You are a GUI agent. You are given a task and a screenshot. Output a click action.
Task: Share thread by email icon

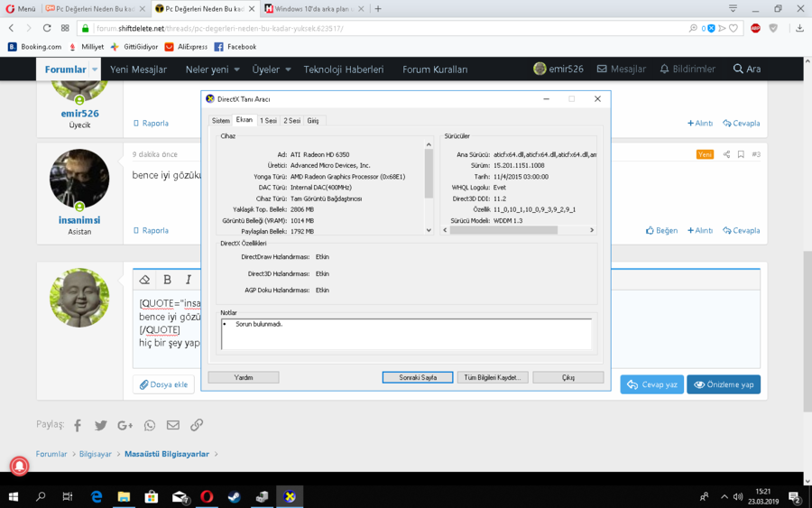173,425
